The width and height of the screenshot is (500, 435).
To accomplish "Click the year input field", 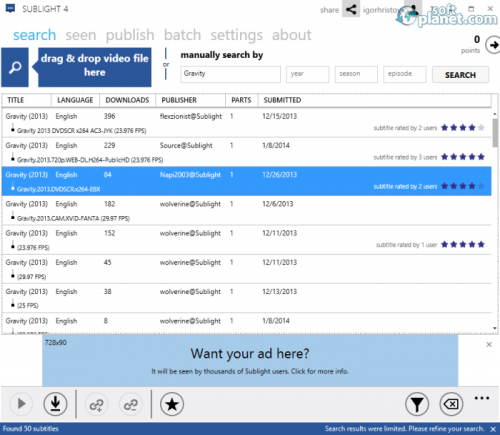I will coord(307,74).
